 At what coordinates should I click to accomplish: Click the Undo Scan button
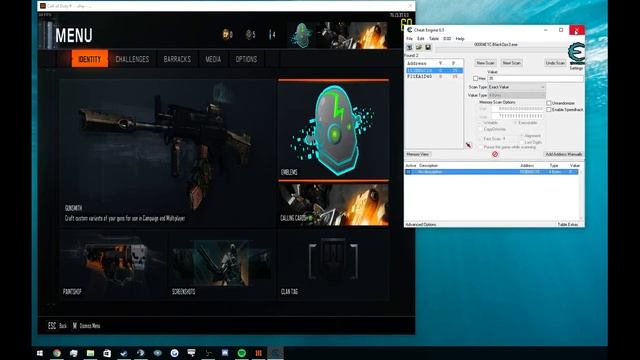coord(555,63)
